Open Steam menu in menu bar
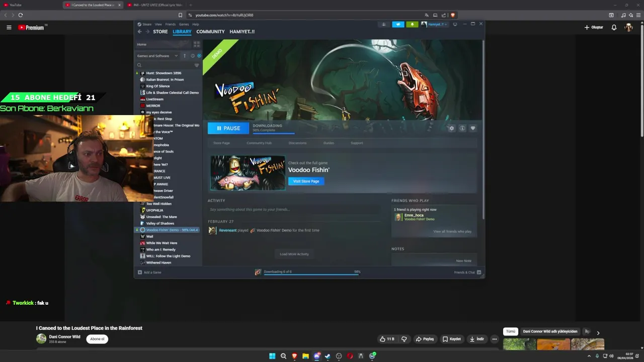This screenshot has width=644, height=362. [144, 24]
